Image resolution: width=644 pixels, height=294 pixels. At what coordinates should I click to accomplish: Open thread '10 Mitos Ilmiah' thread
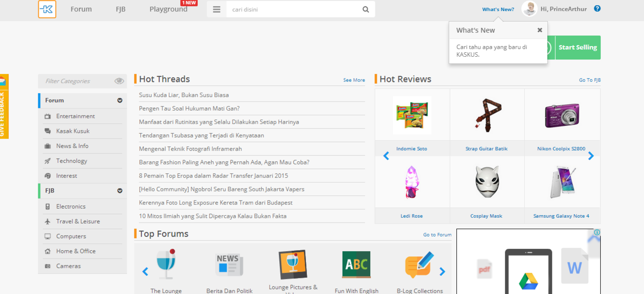213,216
